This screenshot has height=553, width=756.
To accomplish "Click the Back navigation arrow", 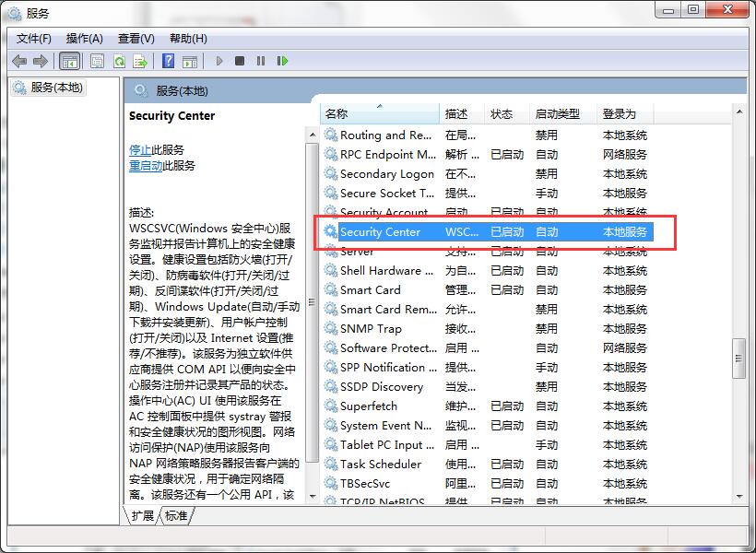I will click(20, 61).
